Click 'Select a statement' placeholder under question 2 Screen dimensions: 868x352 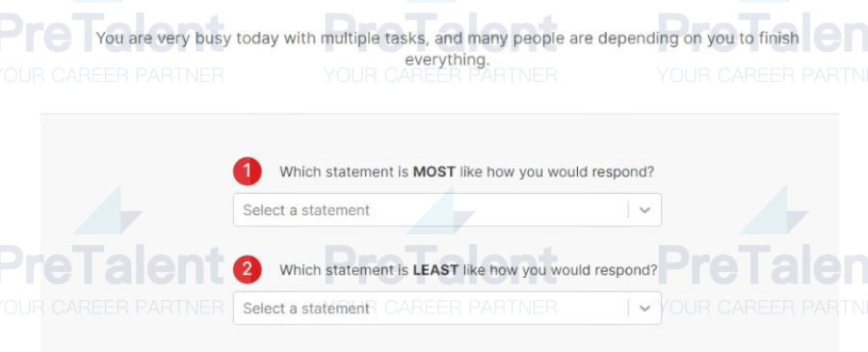306,309
